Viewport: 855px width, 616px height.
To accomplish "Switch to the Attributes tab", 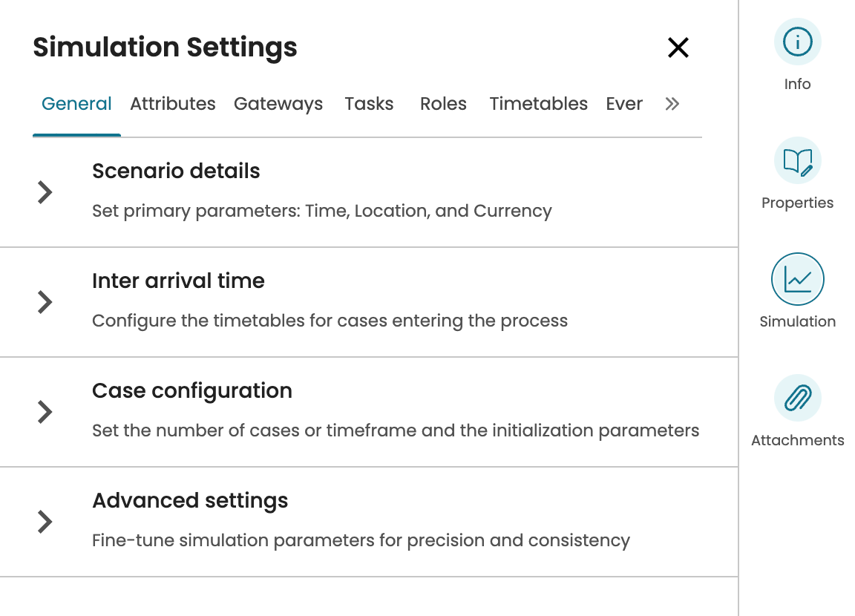I will (173, 104).
